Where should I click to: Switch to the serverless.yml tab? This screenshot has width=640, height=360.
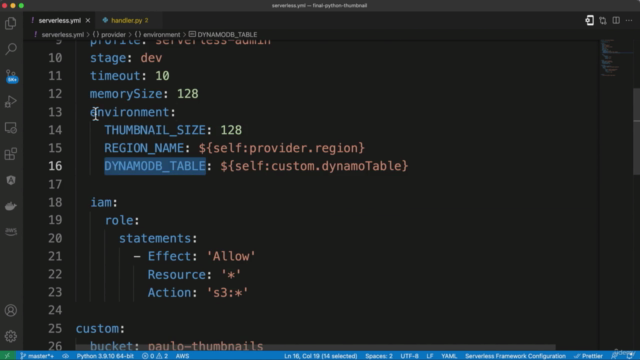pyautogui.click(x=60, y=20)
